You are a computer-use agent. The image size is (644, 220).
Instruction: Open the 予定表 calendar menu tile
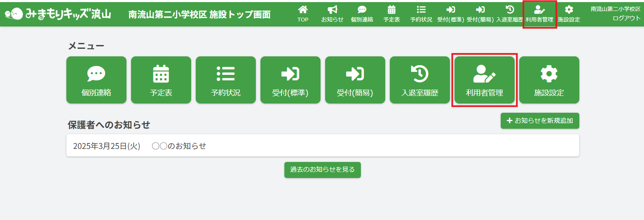point(161,80)
